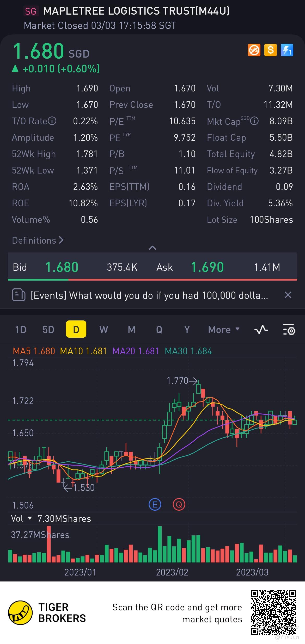Viewport: 305px width, 644px height.
Task: Open chart indicator waveform icon
Action: click(x=261, y=330)
